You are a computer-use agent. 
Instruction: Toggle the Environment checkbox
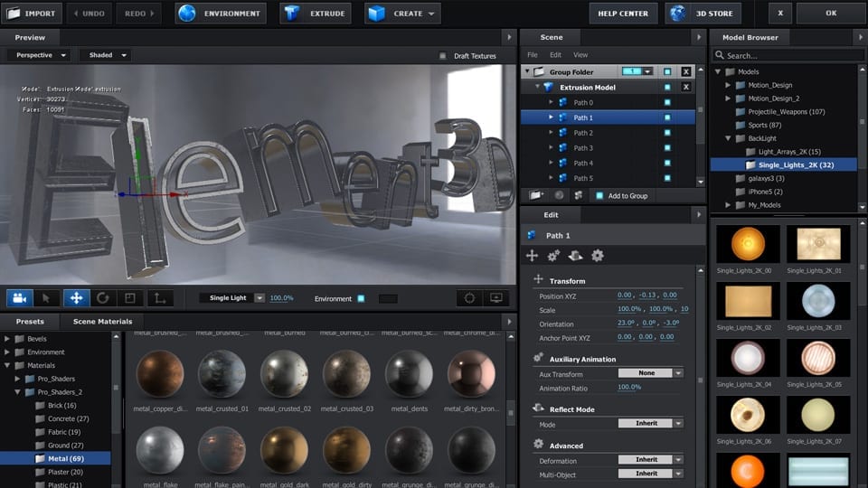tap(361, 298)
